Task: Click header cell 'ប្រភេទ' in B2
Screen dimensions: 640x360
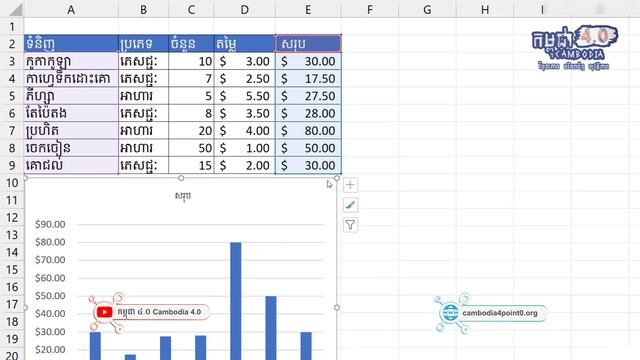Action: tap(143, 44)
